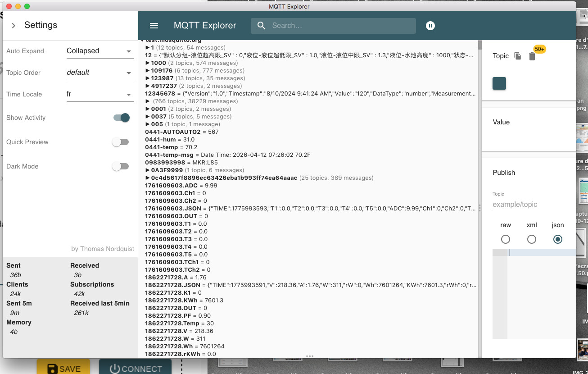Expand the 0001 topic node
Image resolution: width=588 pixels, height=374 pixels.
tap(148, 109)
